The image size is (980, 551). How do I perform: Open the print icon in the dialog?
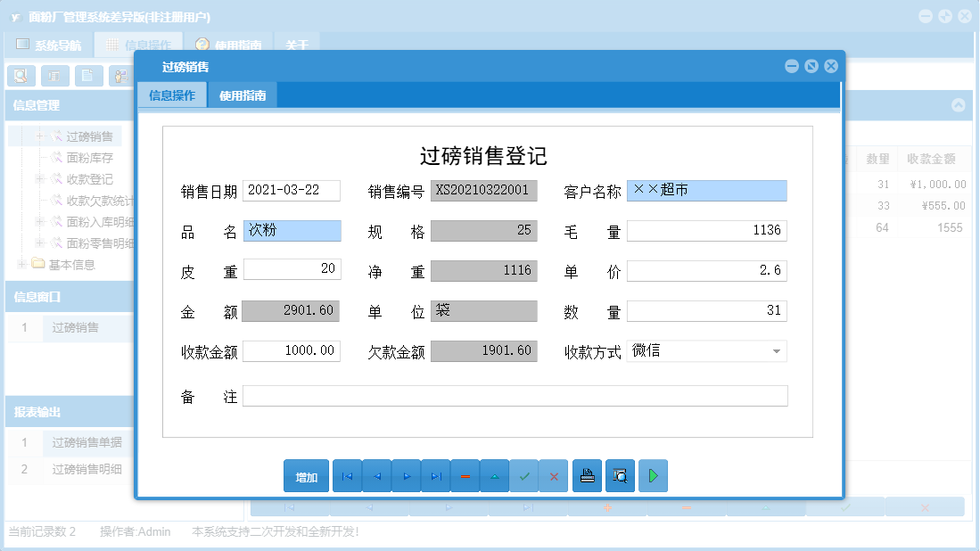point(587,475)
